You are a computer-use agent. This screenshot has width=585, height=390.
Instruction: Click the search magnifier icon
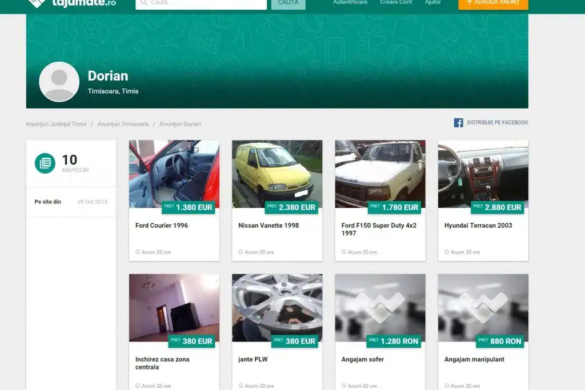[144, 3]
